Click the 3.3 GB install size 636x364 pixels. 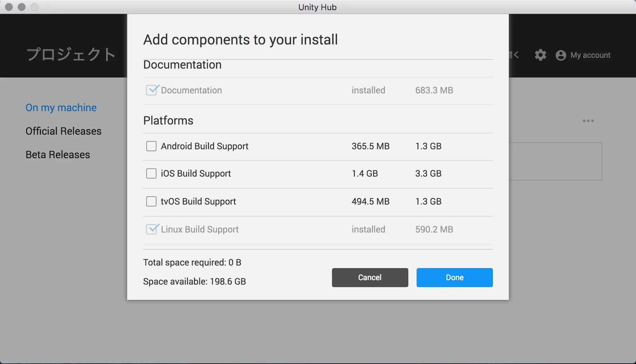[x=428, y=173]
